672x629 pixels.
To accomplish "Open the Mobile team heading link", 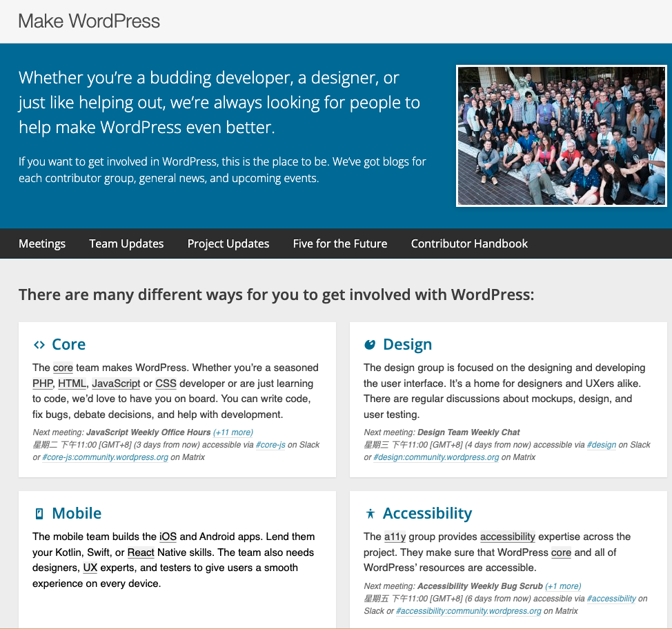I will click(x=77, y=513).
